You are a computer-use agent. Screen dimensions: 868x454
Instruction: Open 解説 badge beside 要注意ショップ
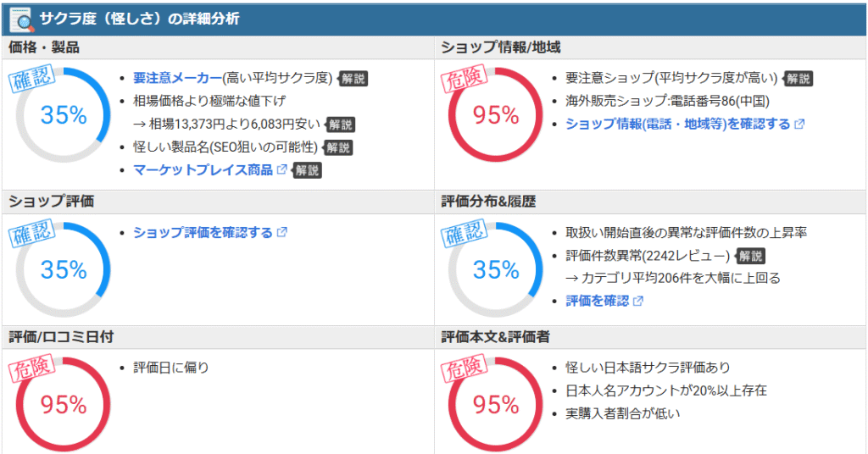point(797,79)
